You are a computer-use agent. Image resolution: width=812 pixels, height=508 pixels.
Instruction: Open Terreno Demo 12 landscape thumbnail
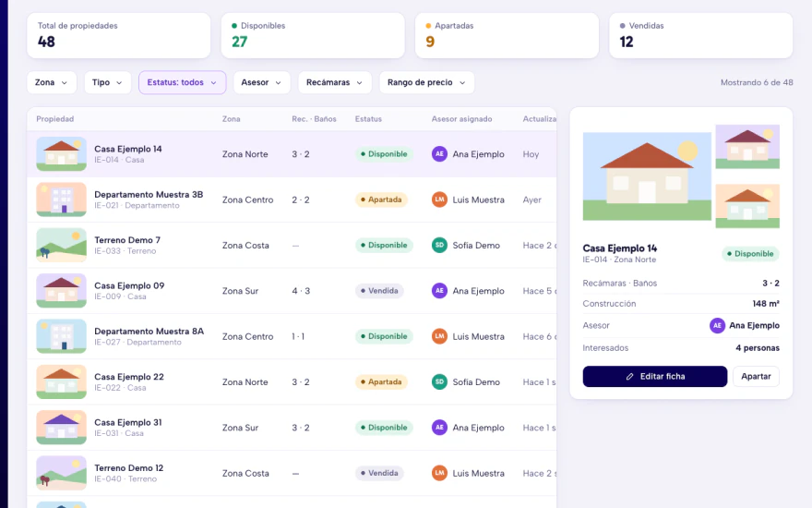point(61,473)
